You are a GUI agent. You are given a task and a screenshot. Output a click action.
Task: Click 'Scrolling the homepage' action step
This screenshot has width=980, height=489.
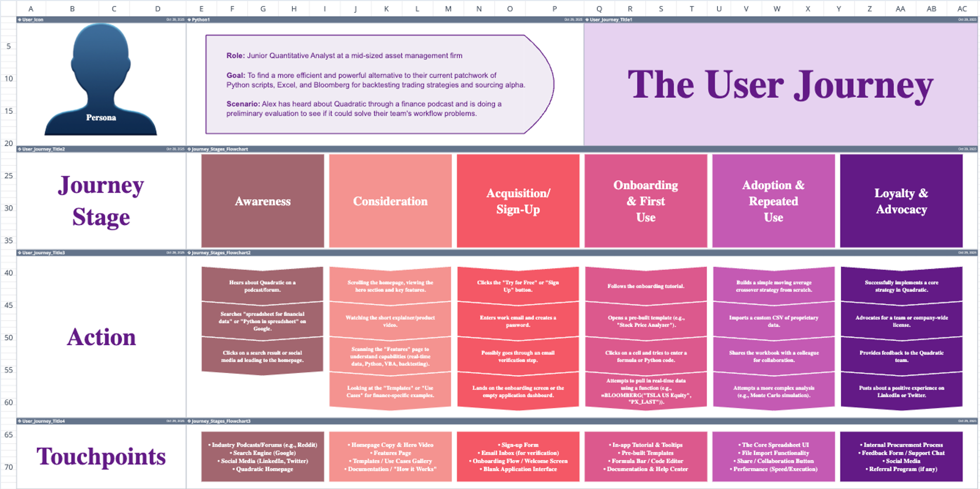click(390, 286)
